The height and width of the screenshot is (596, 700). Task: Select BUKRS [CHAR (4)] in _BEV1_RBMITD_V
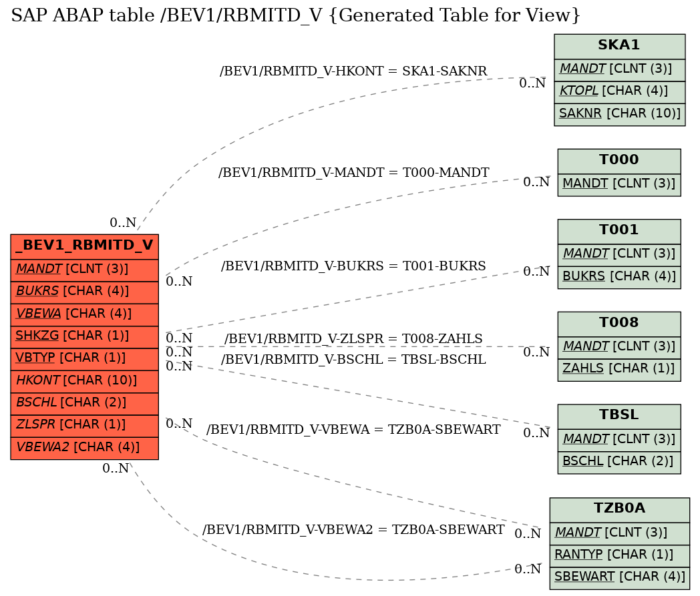[84, 292]
